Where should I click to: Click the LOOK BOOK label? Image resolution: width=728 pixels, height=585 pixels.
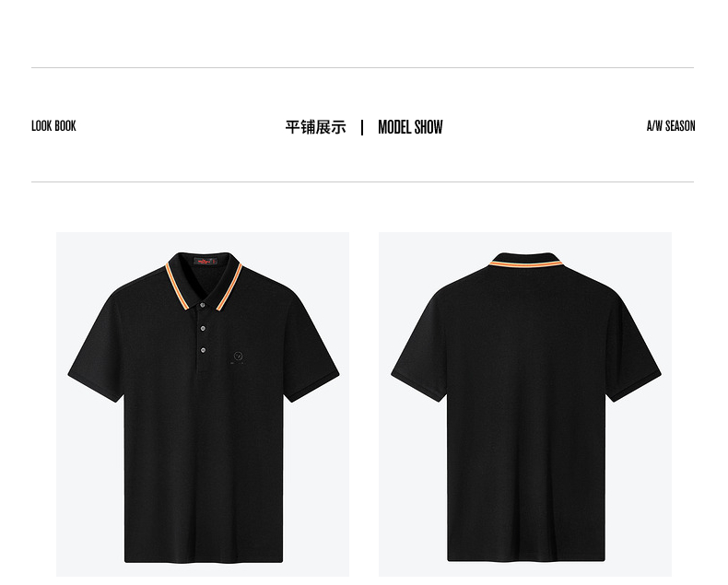[53, 126]
